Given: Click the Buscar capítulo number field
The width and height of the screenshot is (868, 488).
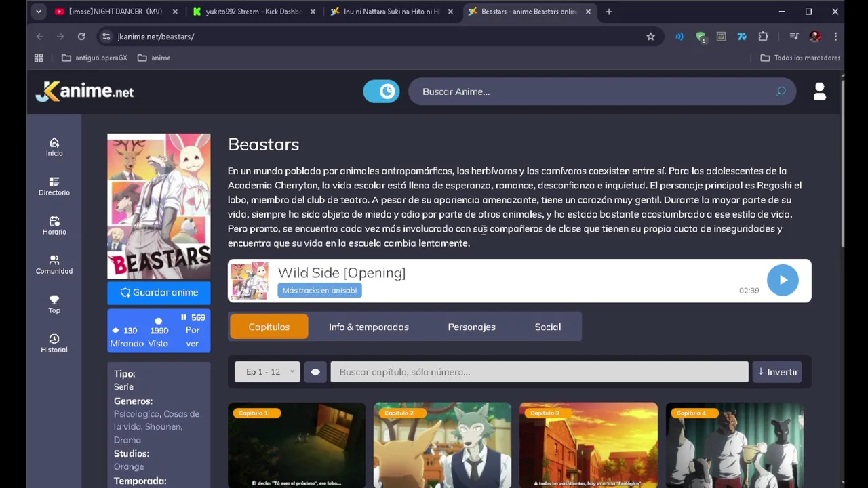Looking at the screenshot, I should [539, 372].
